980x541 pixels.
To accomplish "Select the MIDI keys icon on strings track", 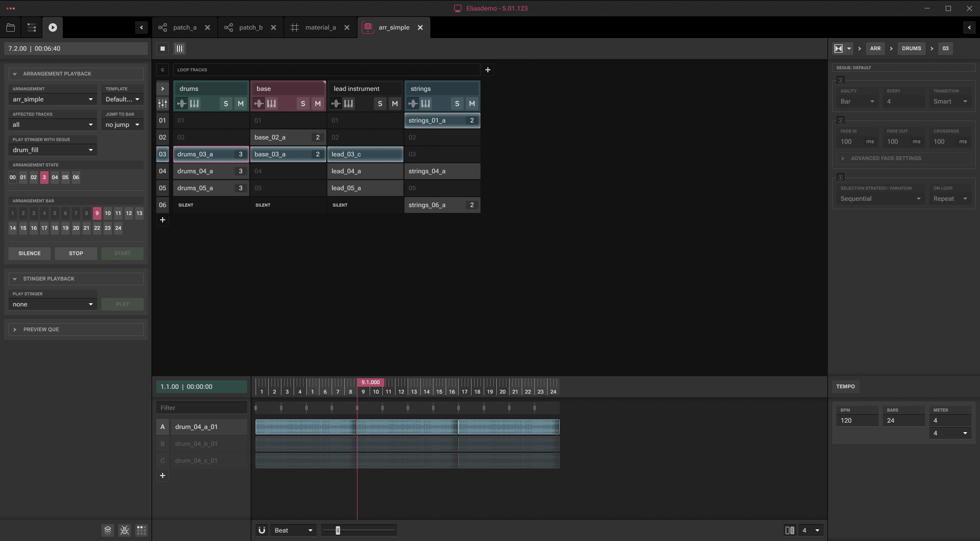I will click(426, 104).
